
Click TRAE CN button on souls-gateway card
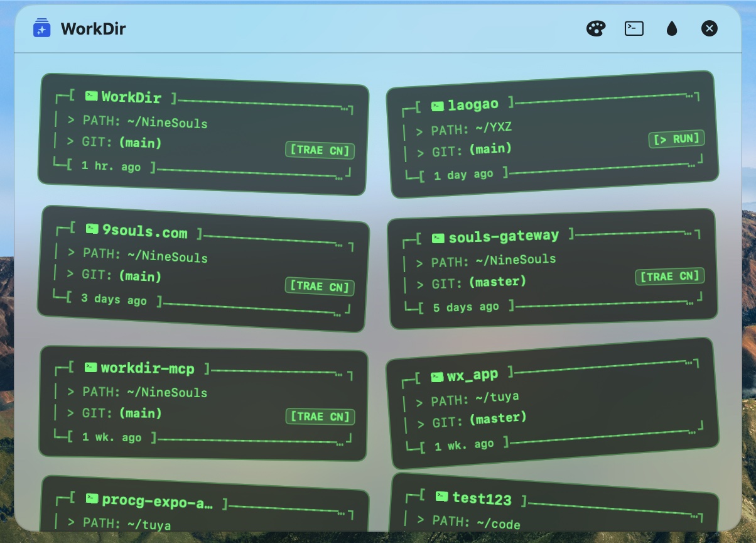[x=669, y=277]
